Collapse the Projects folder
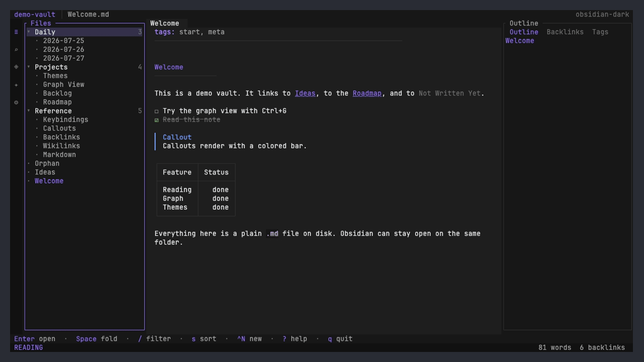 29,67
